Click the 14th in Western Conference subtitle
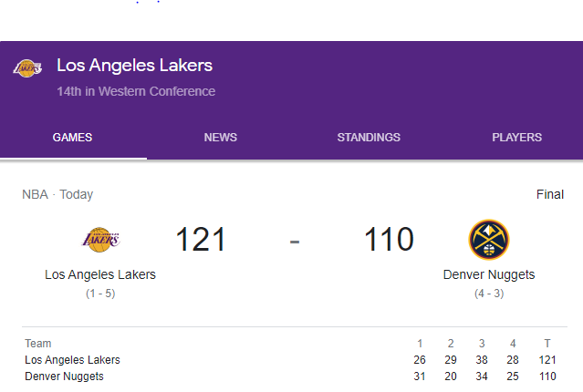This screenshot has height=392, width=583. pos(136,91)
